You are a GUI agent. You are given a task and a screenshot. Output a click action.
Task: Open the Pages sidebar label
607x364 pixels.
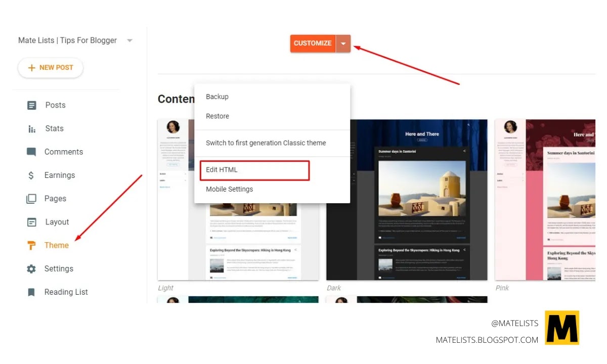click(x=56, y=199)
